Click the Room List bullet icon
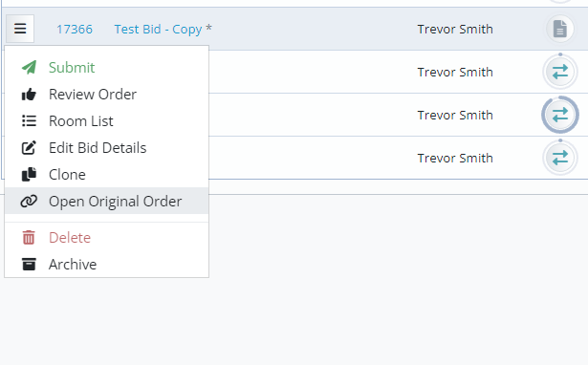The width and height of the screenshot is (588, 365). (x=29, y=121)
